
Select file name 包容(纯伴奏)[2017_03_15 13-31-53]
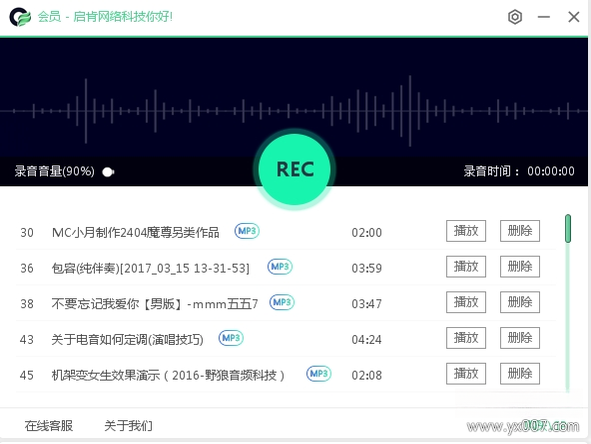tap(150, 268)
